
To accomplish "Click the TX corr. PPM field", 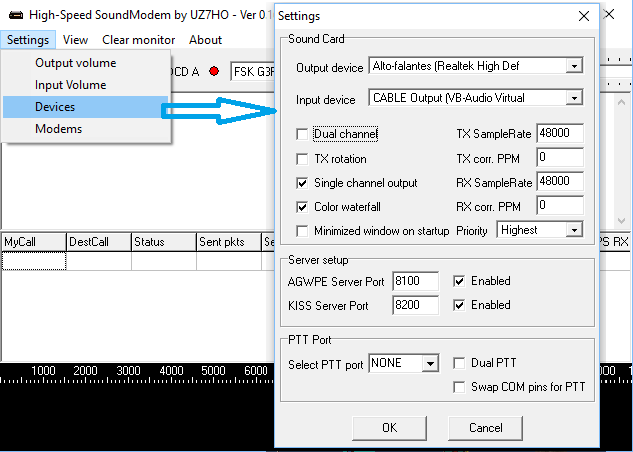I will coord(560,157).
